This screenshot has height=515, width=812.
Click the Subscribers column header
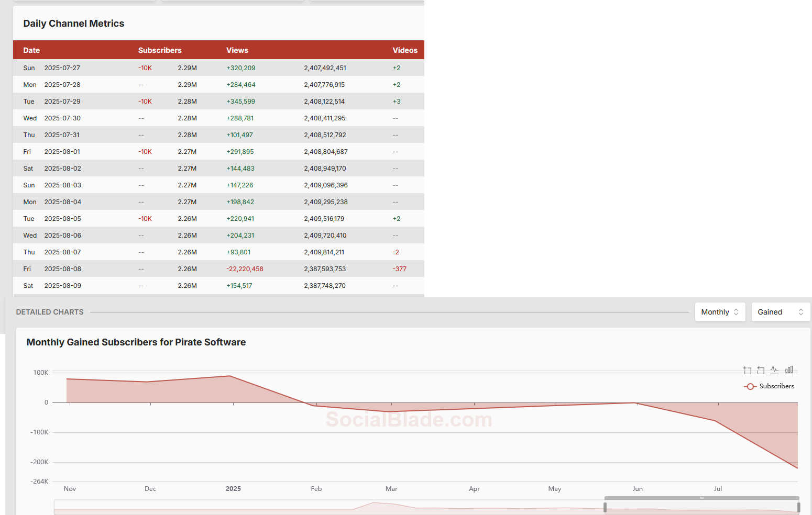point(160,50)
